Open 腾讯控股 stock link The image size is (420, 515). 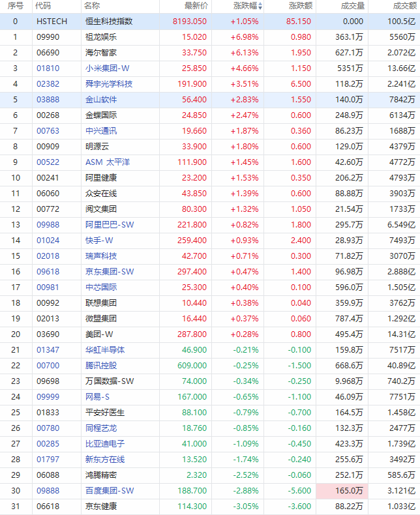pyautogui.click(x=101, y=366)
